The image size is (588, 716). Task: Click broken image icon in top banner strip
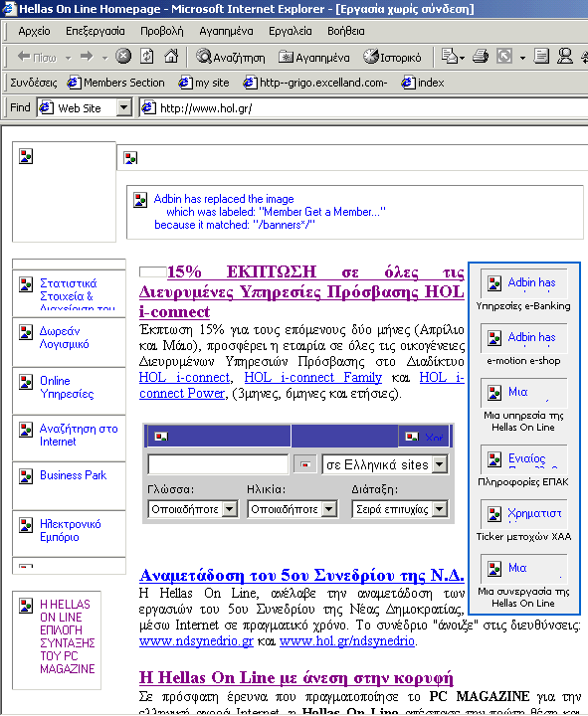[x=130, y=158]
